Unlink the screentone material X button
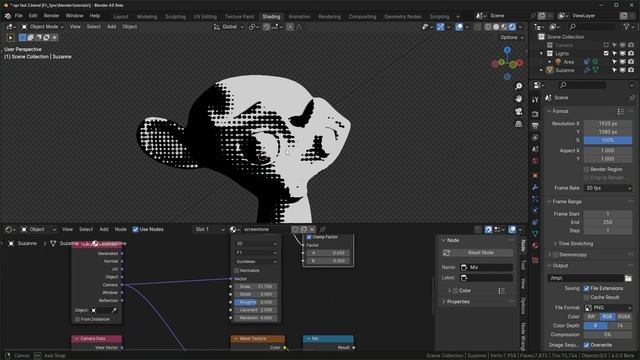This screenshot has height=360, width=640. (x=312, y=229)
